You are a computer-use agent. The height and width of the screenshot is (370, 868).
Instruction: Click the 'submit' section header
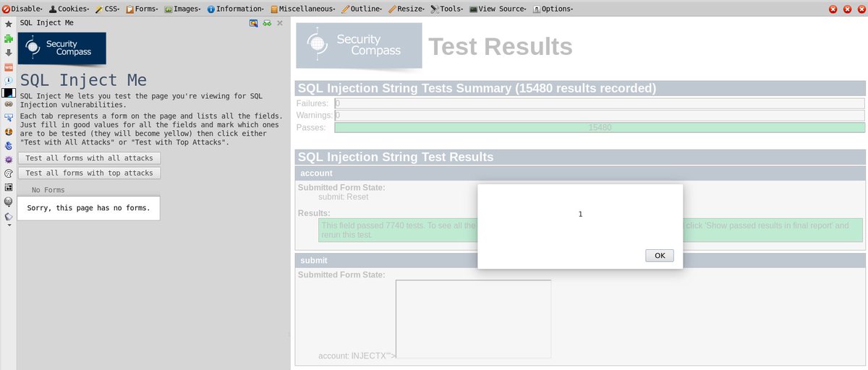tap(580, 260)
